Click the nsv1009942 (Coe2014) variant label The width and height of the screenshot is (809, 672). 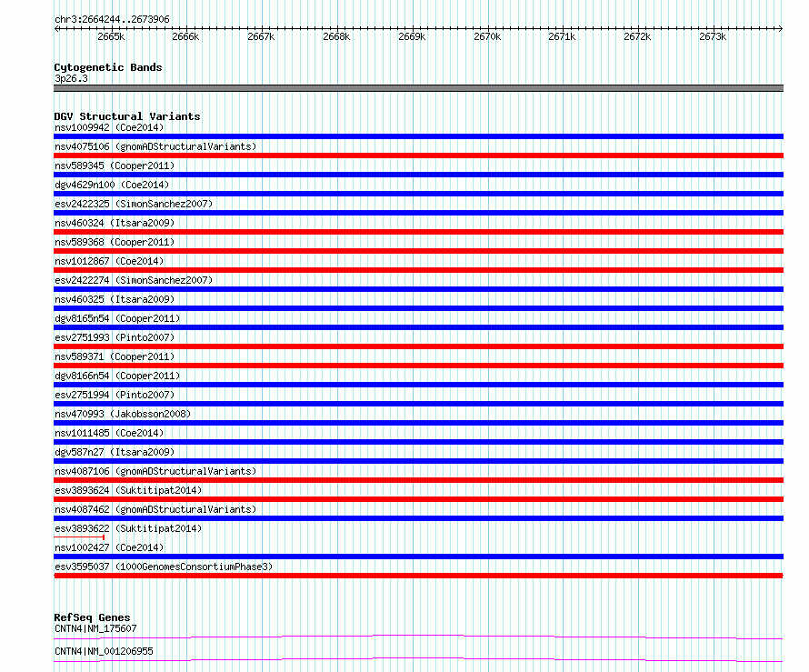pyautogui.click(x=109, y=127)
